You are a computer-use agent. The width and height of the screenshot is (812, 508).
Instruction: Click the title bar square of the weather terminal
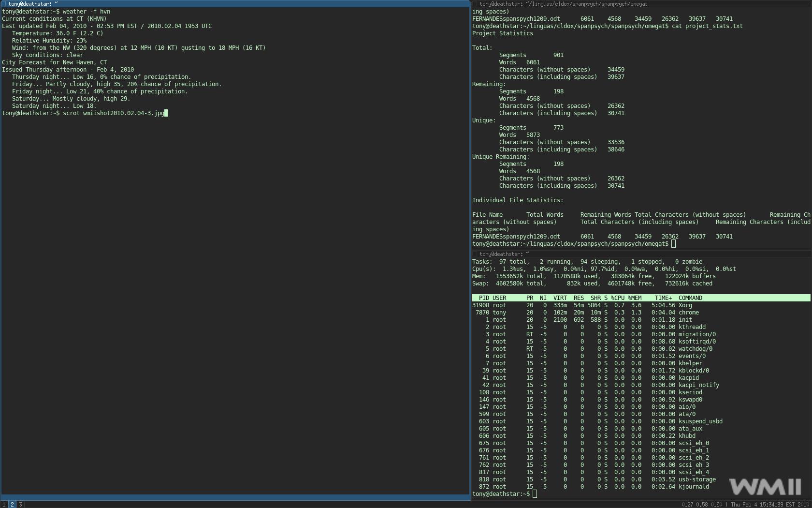click(4, 4)
